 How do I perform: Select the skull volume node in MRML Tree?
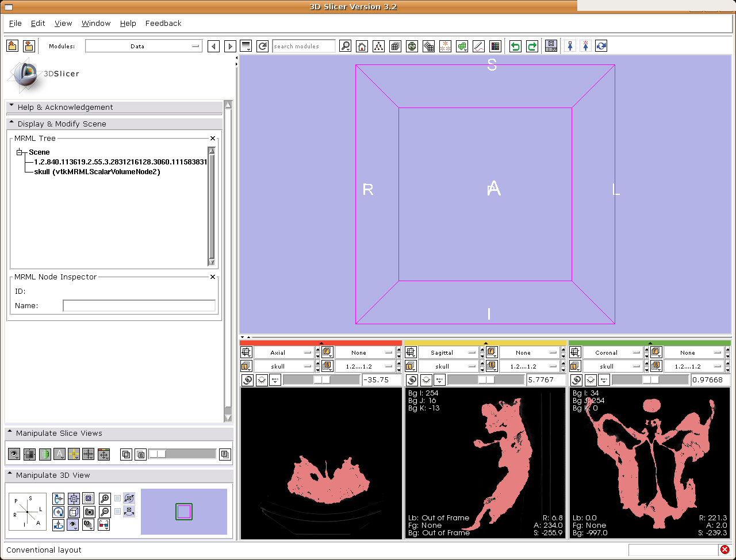click(97, 171)
